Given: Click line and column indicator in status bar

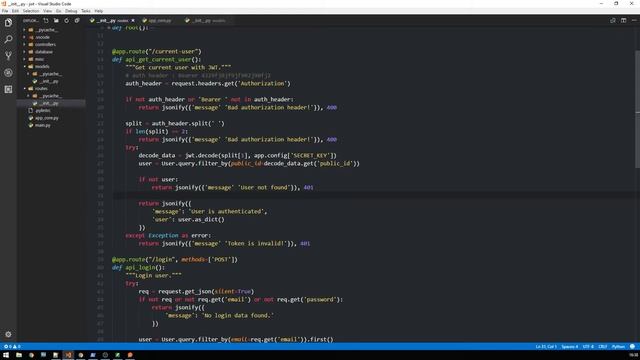Looking at the screenshot, I should pos(546,347).
